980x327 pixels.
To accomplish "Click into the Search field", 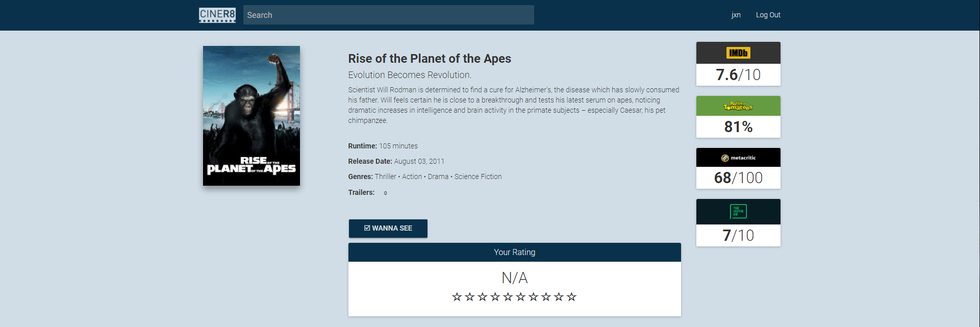I will point(388,15).
